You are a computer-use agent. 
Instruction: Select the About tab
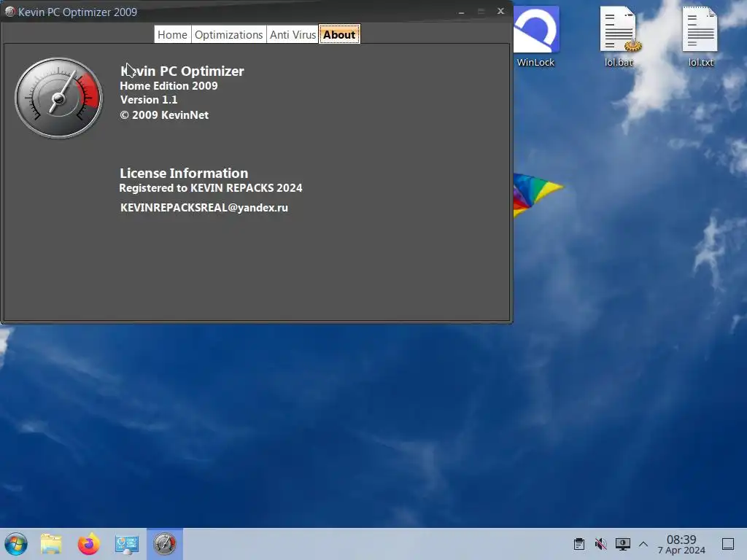point(339,35)
